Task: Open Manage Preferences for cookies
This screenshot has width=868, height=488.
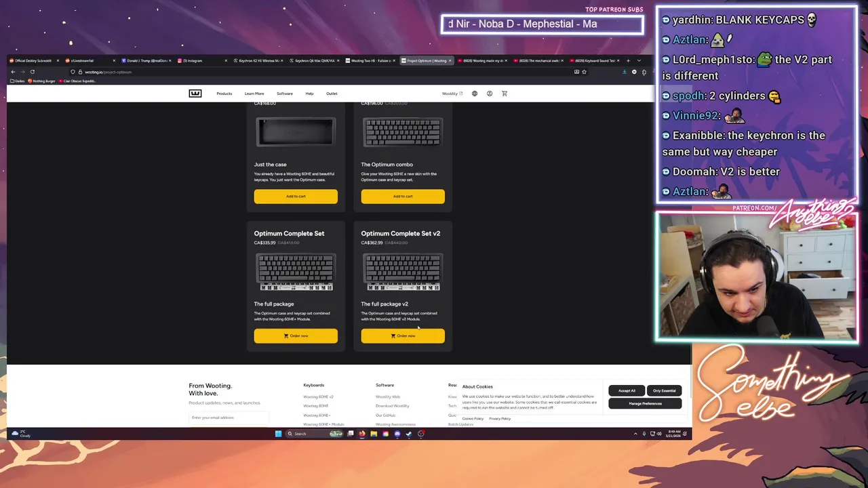Action: [x=645, y=403]
